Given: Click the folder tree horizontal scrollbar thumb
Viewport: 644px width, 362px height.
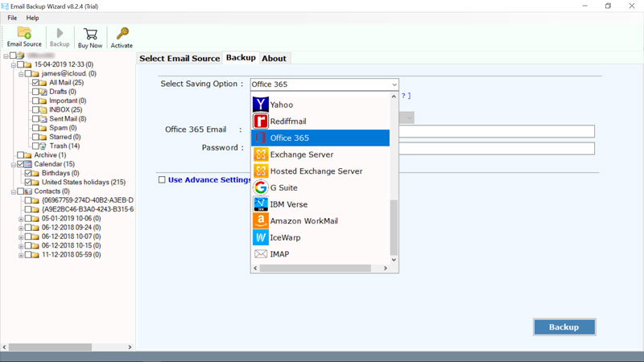Looking at the screenshot, I should point(50,348).
